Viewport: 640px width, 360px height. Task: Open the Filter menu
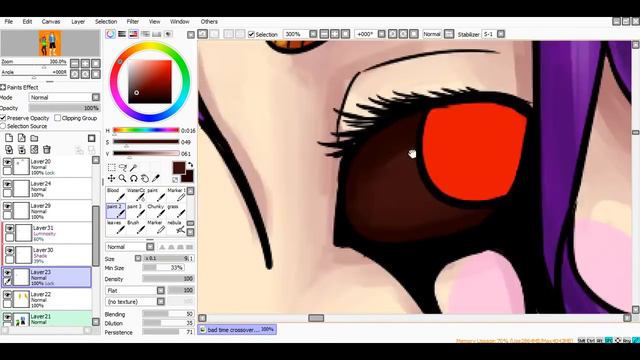coord(133,22)
